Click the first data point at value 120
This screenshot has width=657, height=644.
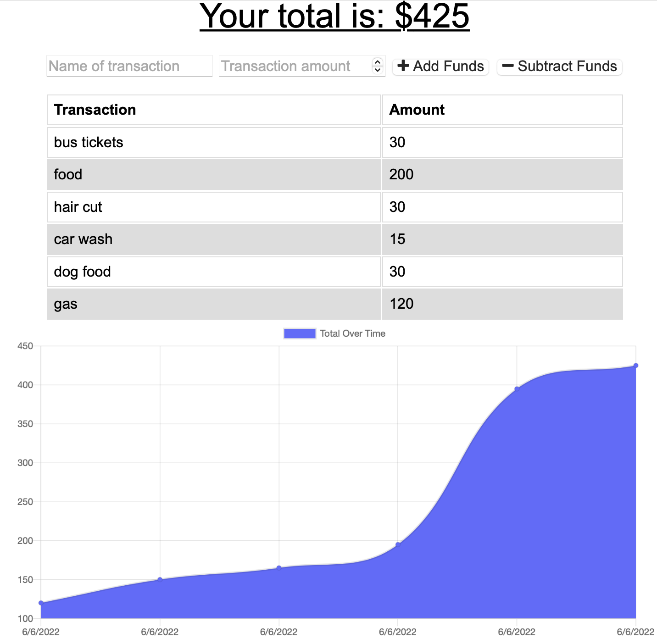click(x=40, y=602)
